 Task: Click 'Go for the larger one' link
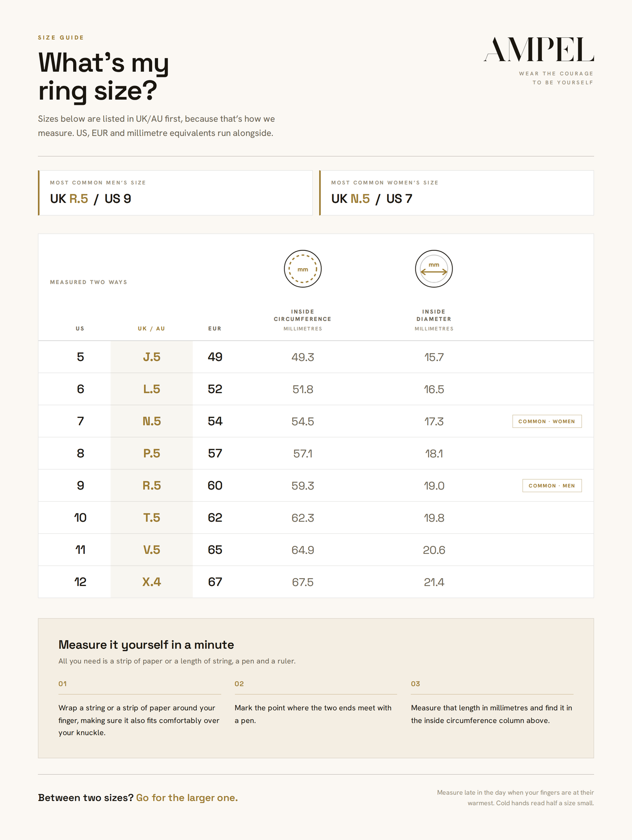coord(187,798)
